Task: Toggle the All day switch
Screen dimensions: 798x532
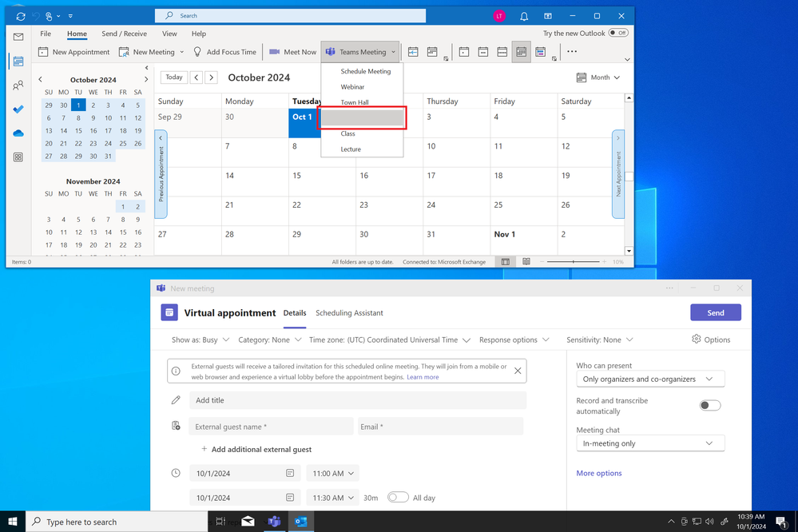Action: click(x=398, y=498)
